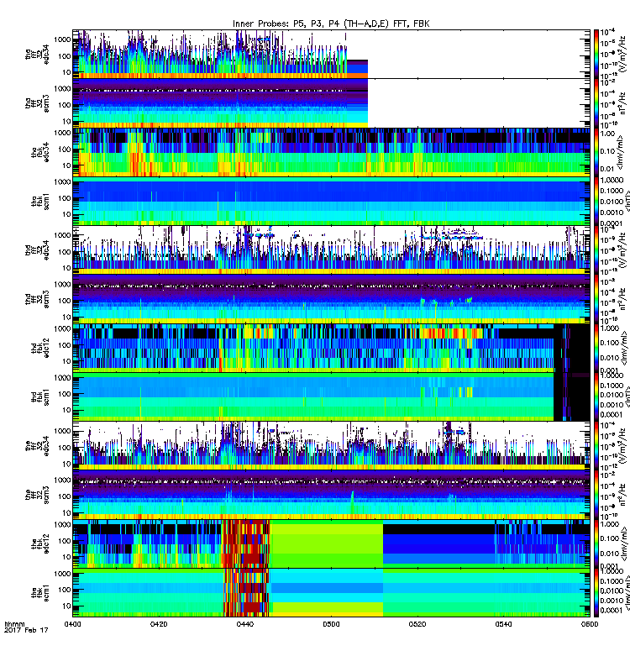This screenshot has height=672, width=630.
Task: Click the color bar for the fbk scm1 panel
Action: (x=596, y=593)
